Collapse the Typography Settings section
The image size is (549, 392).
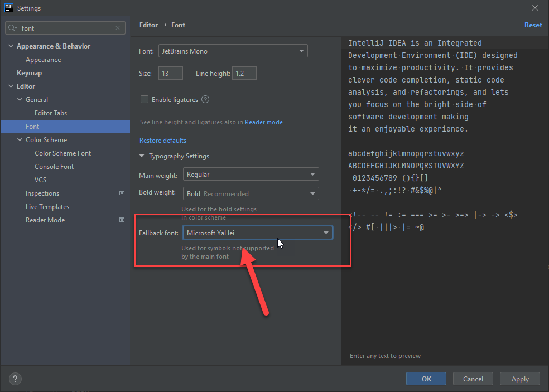pos(142,156)
